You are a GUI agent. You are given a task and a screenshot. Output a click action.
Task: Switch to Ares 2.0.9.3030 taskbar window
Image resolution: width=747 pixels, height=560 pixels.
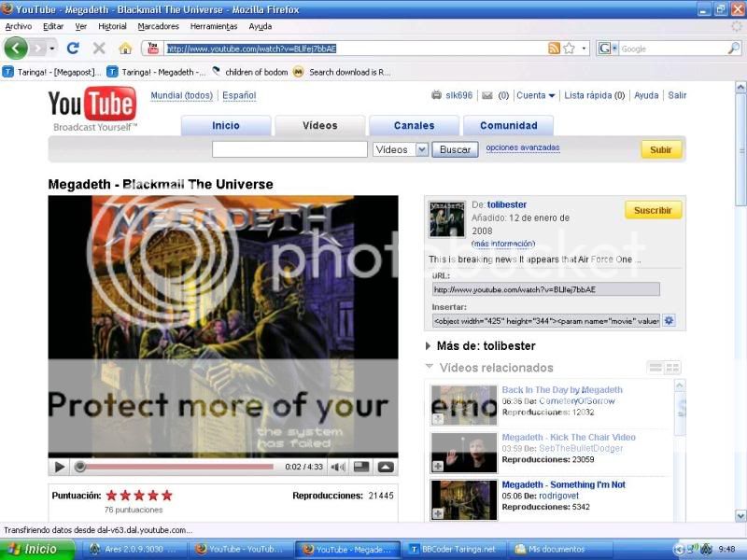(x=133, y=550)
